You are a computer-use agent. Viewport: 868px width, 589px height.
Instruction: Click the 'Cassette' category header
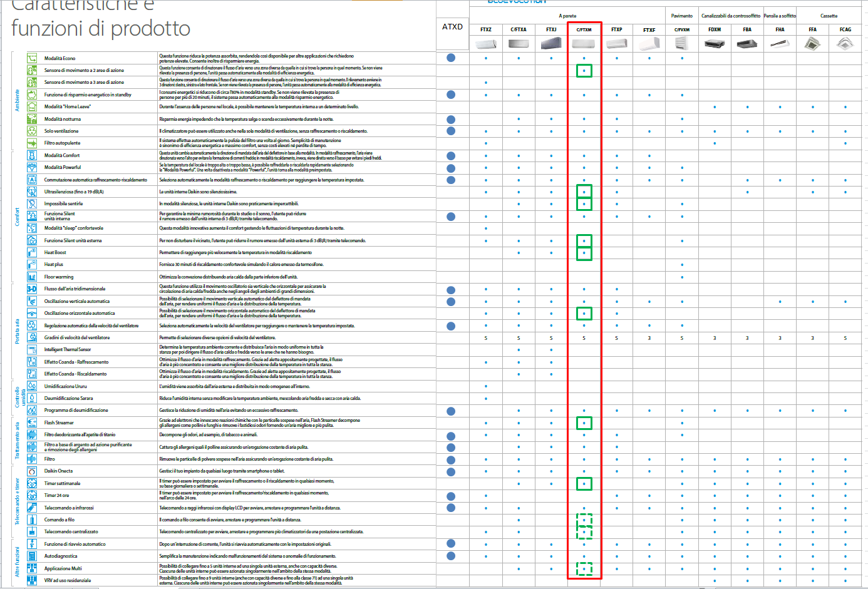(829, 16)
